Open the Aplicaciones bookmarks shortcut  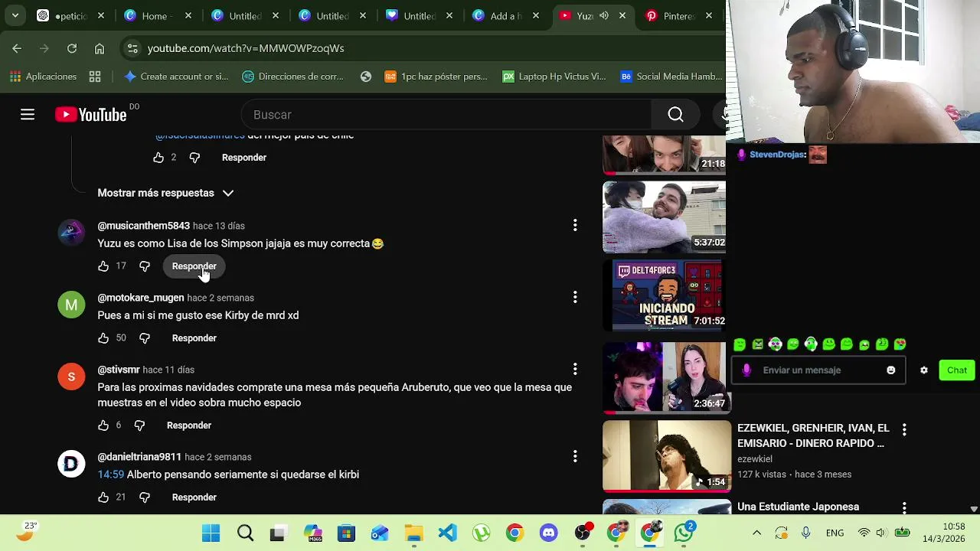(x=44, y=77)
